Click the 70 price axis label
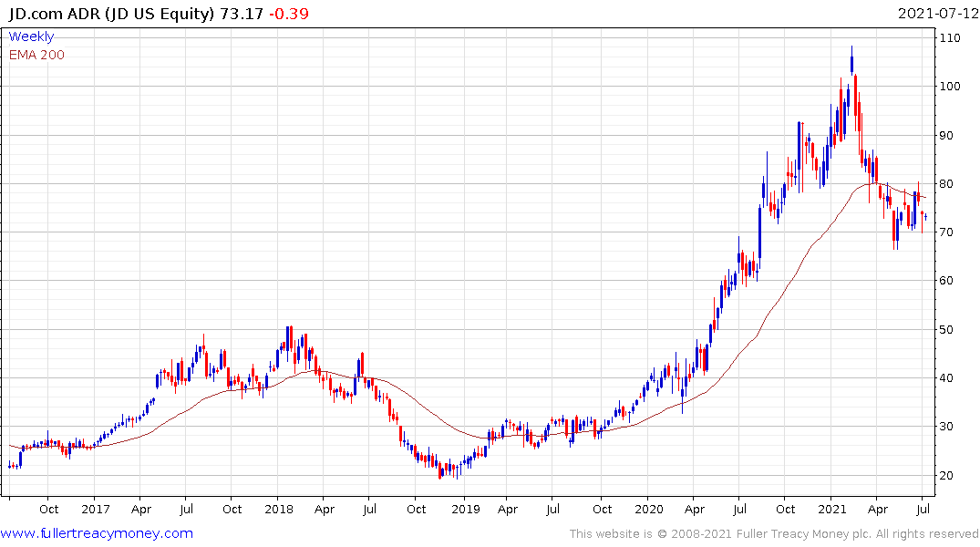 tap(947, 232)
